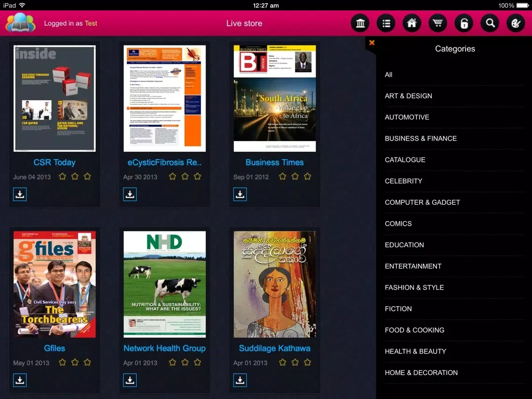
Task: Open Suddilage Kathawa title link
Action: tap(274, 348)
